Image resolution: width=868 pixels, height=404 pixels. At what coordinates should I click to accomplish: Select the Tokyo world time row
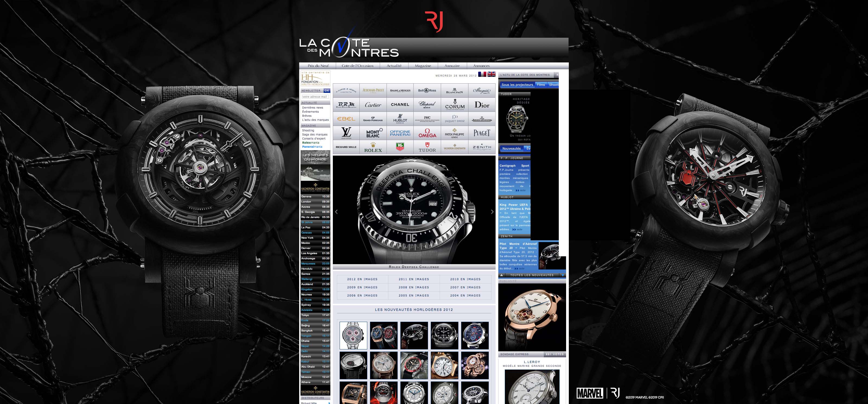(x=315, y=315)
